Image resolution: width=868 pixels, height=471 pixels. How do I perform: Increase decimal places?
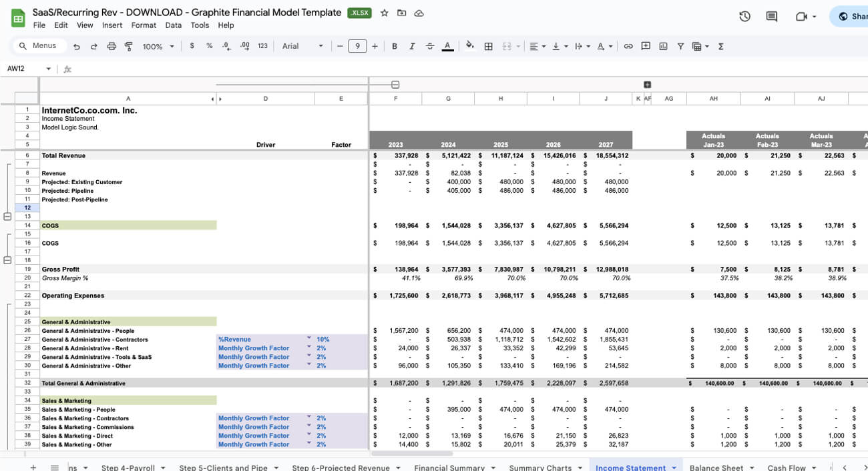[244, 46]
